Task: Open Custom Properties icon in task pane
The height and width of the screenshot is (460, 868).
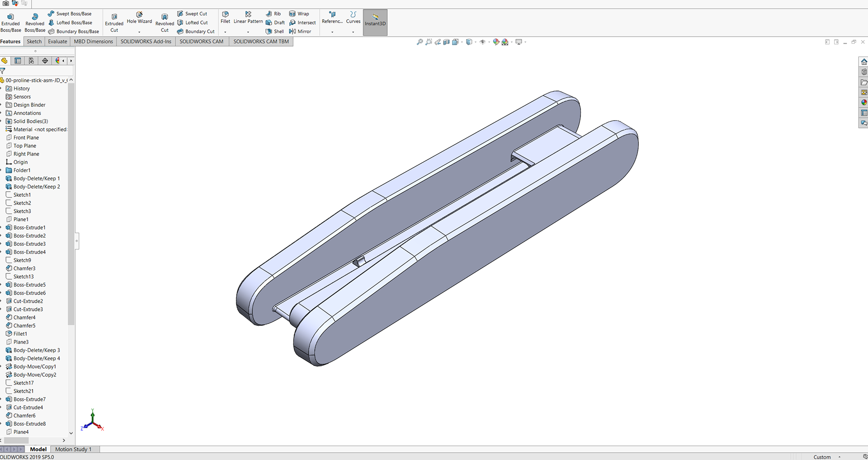Action: click(x=864, y=113)
